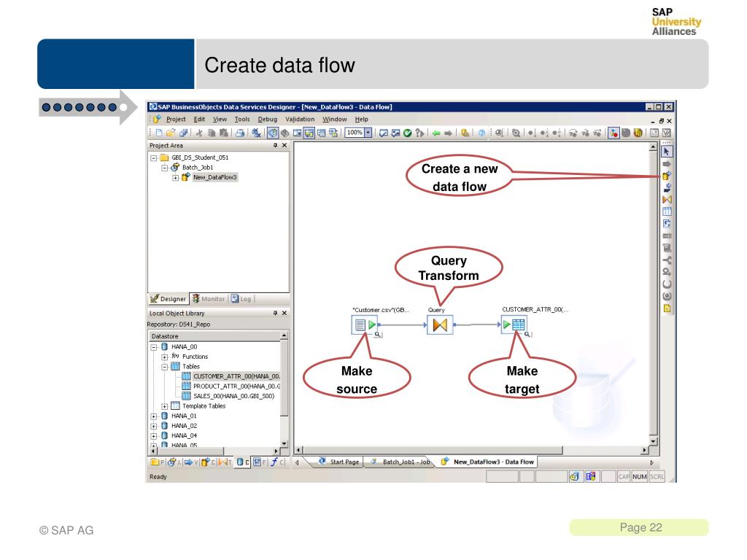Click the CUSTOMER_ATTR_00 target table node
The width and height of the screenshot is (747, 560).
(514, 324)
